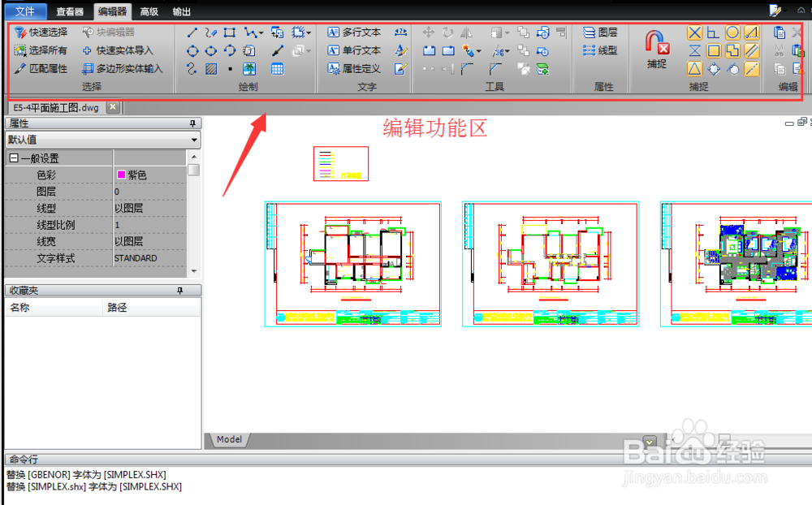Screen dimensions: 812x505
Task: Switch to the 高级 tab
Action: tap(149, 11)
